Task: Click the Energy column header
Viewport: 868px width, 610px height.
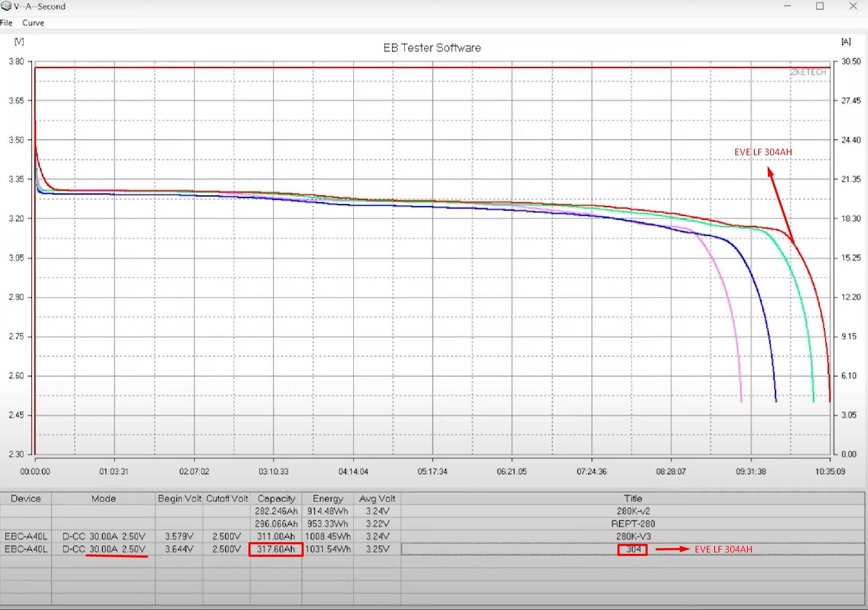Action: click(x=328, y=498)
